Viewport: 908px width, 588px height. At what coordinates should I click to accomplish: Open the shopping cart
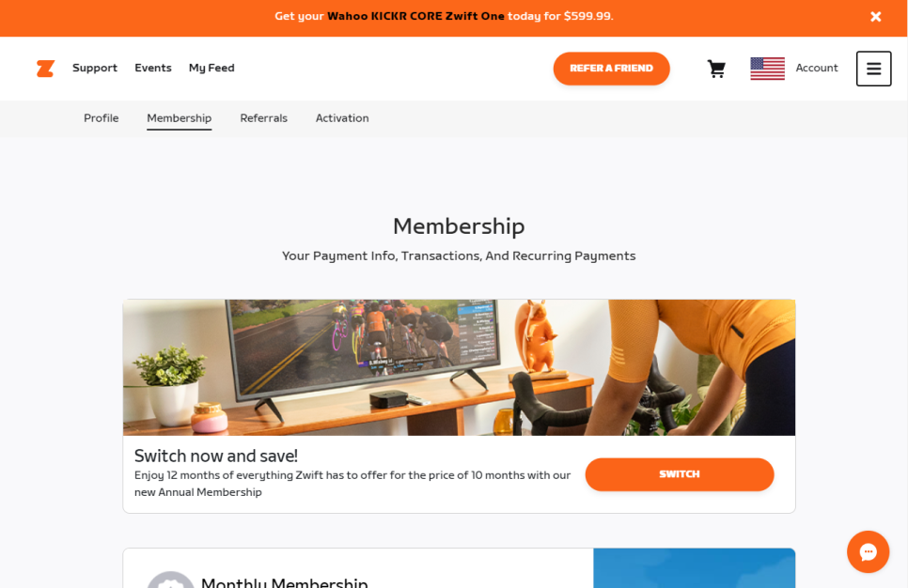pyautogui.click(x=716, y=69)
